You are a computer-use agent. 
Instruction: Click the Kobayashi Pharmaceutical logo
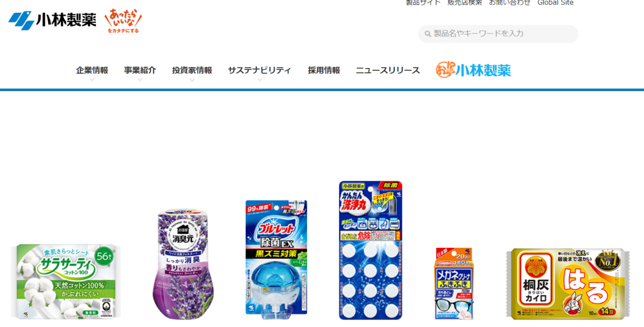coord(52,20)
